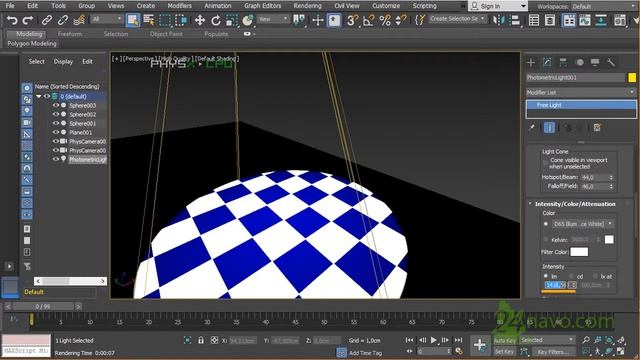Select the lm intensity radio button
Screen dimensions: 640x360
[546, 276]
